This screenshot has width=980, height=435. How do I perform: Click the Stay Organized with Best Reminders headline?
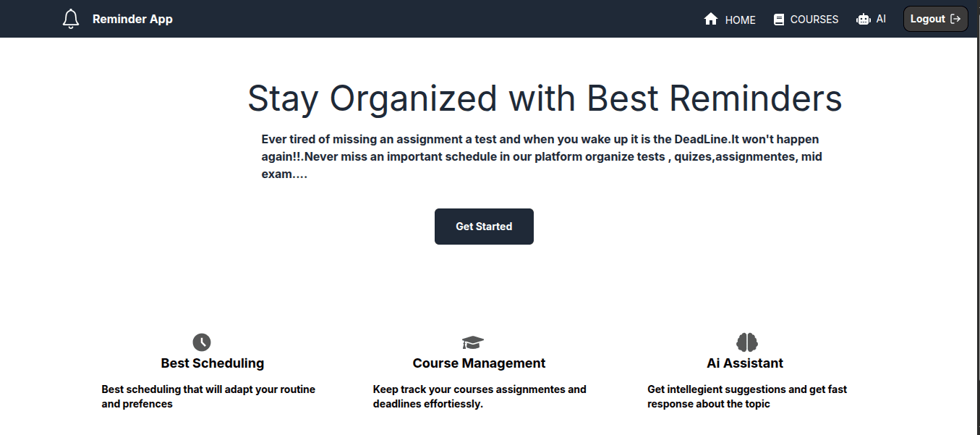(545, 98)
